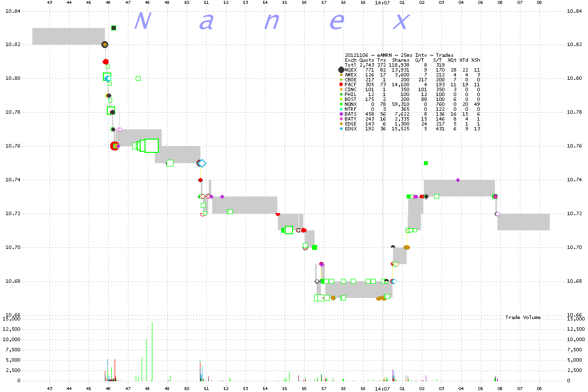Image resolution: width=588 pixels, height=392 pixels.
Task: Click the purple BATS diamond legend icon
Action: click(x=341, y=114)
